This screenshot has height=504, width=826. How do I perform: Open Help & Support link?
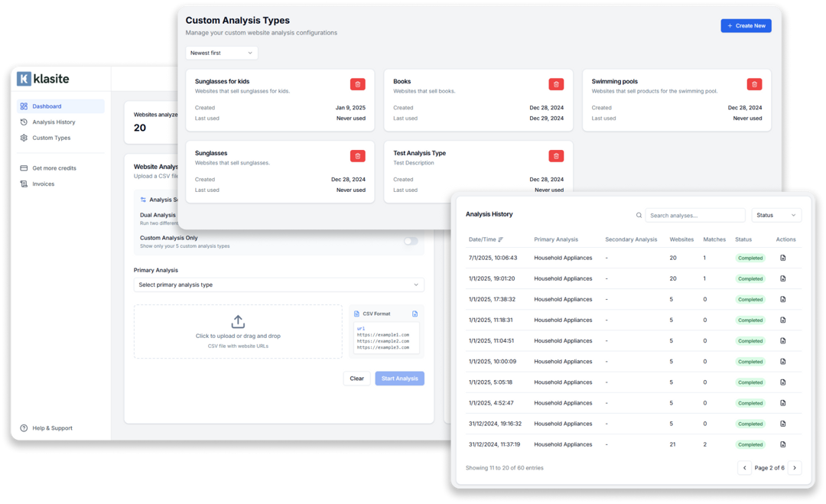pyautogui.click(x=52, y=428)
